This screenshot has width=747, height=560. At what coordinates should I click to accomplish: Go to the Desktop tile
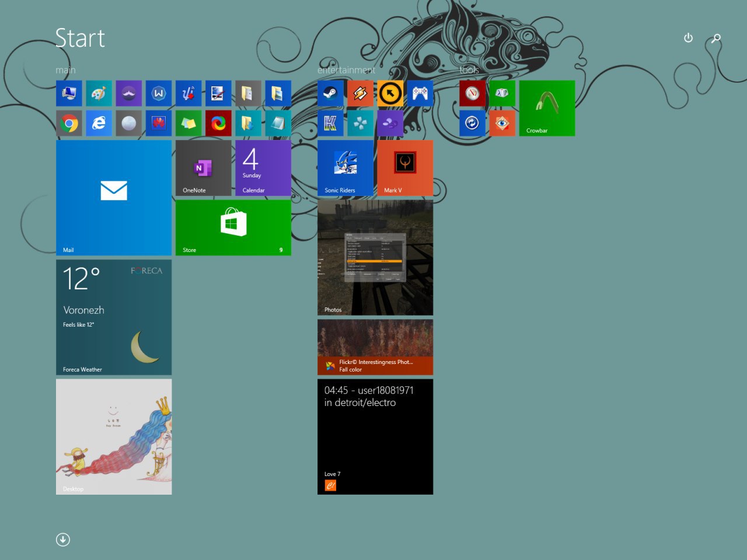pyautogui.click(x=114, y=437)
